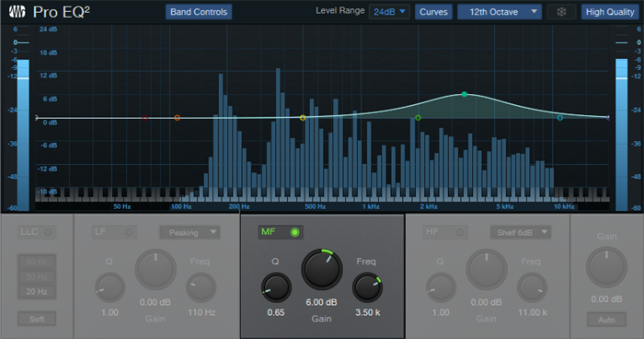Click the Auto gain button
The width and height of the screenshot is (644, 339).
(606, 320)
